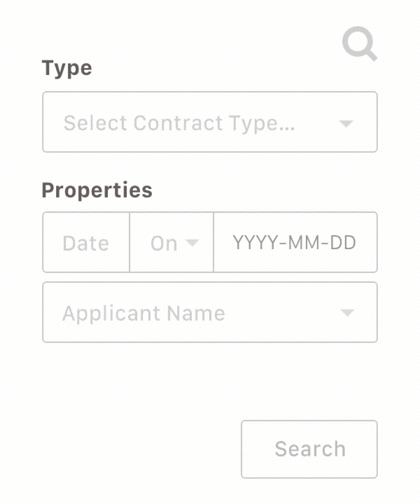Expand applicant name options via caret
This screenshot has height=504, width=420.
(x=347, y=312)
